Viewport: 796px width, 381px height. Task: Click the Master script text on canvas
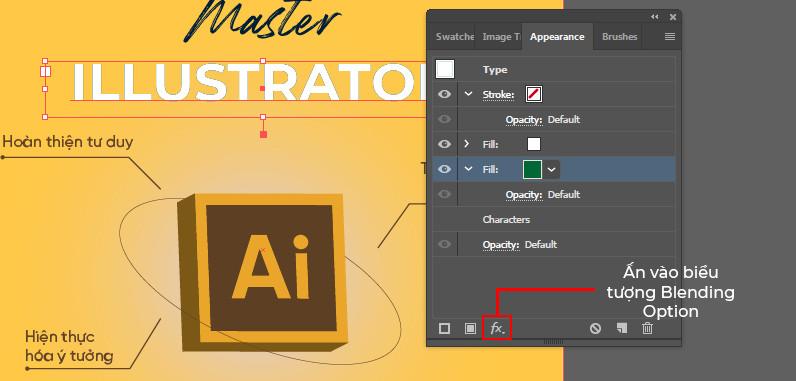(x=263, y=20)
